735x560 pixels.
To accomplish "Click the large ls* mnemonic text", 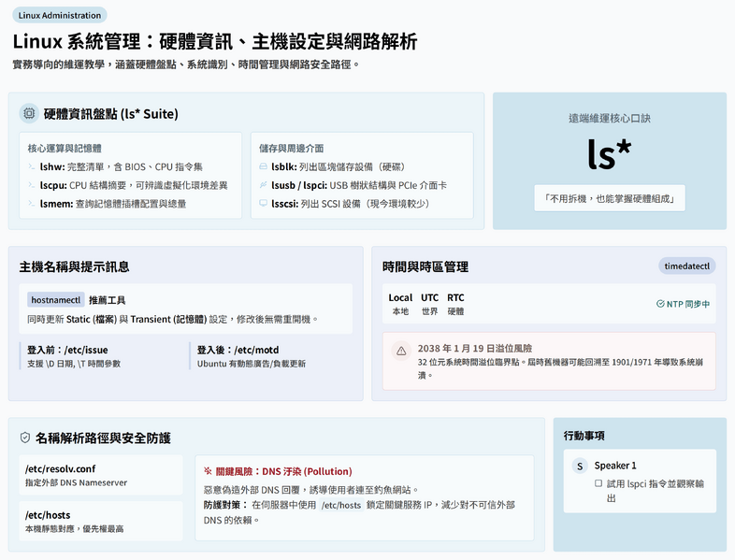I will point(610,153).
